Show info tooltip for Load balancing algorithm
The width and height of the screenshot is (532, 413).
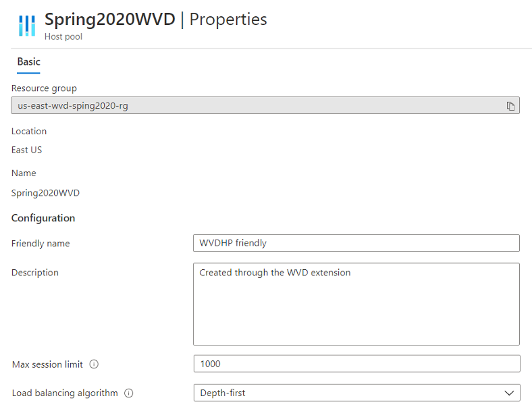click(x=128, y=393)
